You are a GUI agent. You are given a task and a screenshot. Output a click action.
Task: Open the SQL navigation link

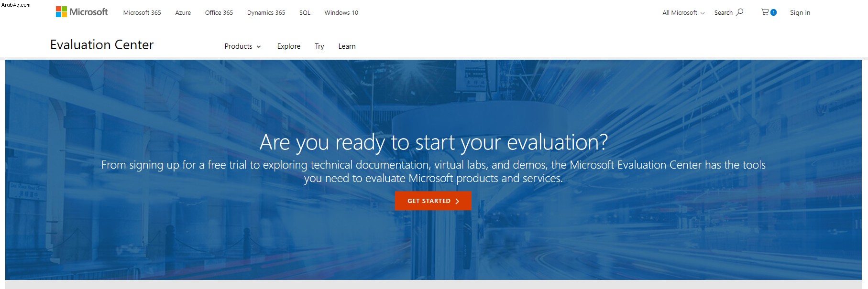pyautogui.click(x=305, y=13)
